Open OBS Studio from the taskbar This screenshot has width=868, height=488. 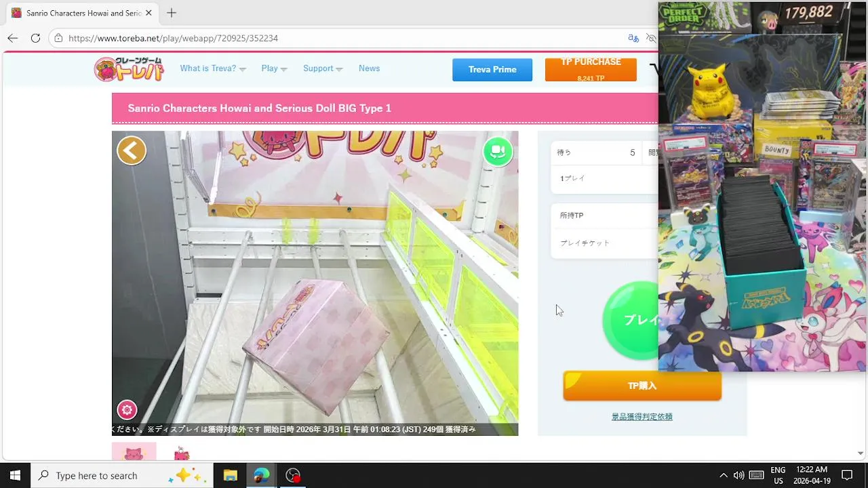tap(293, 475)
